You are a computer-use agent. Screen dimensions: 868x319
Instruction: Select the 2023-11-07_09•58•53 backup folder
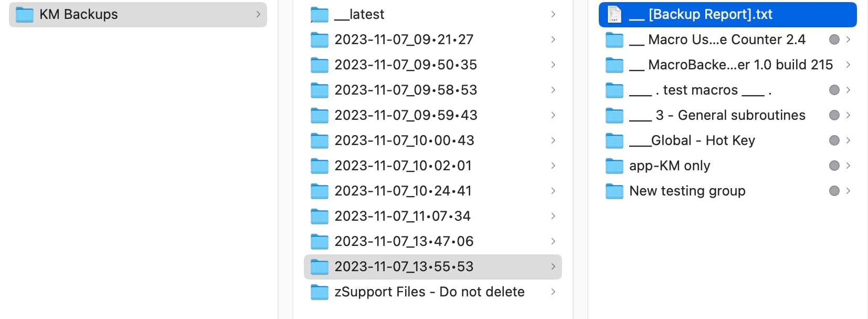pyautogui.click(x=406, y=90)
